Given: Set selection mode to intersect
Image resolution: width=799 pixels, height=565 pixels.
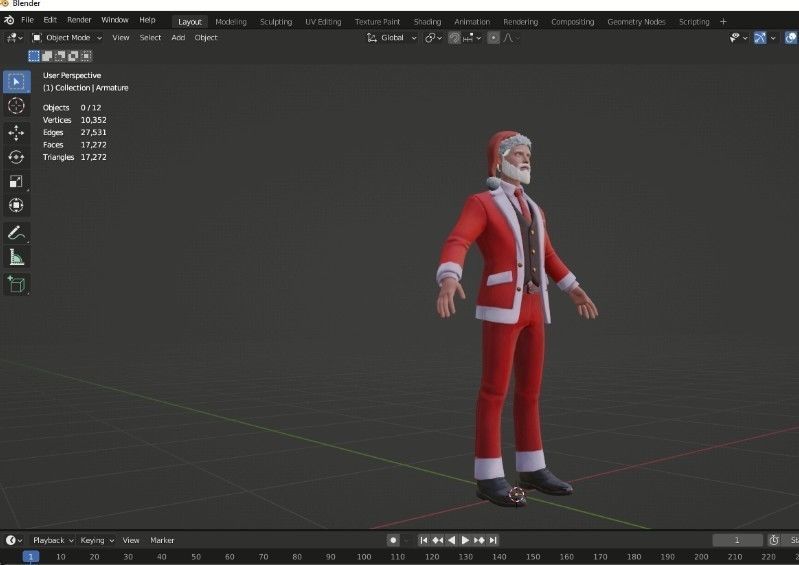Looking at the screenshot, I should 86,56.
